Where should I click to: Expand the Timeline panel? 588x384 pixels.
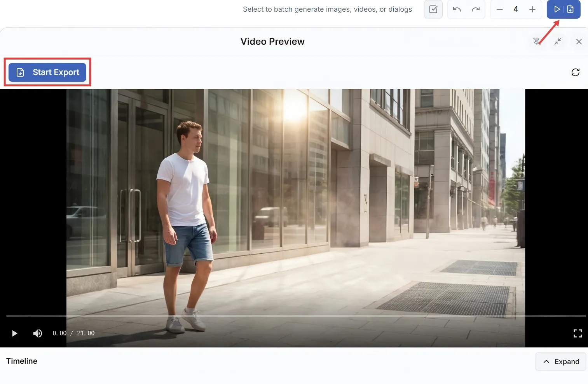(x=560, y=361)
